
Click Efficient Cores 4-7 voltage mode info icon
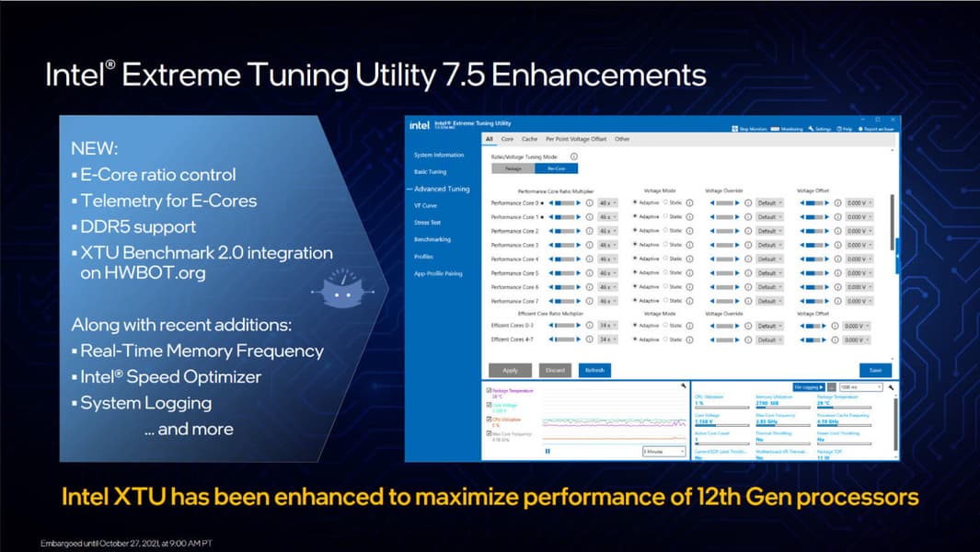(x=689, y=340)
